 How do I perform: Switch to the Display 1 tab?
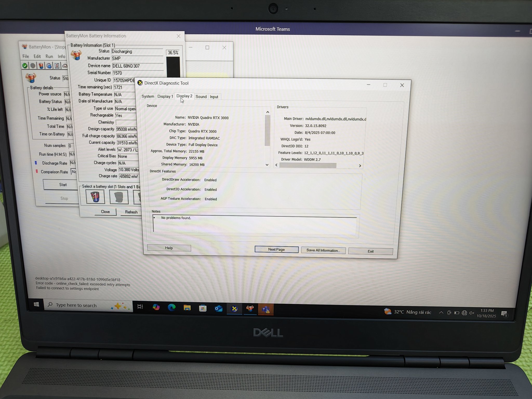[x=165, y=96]
